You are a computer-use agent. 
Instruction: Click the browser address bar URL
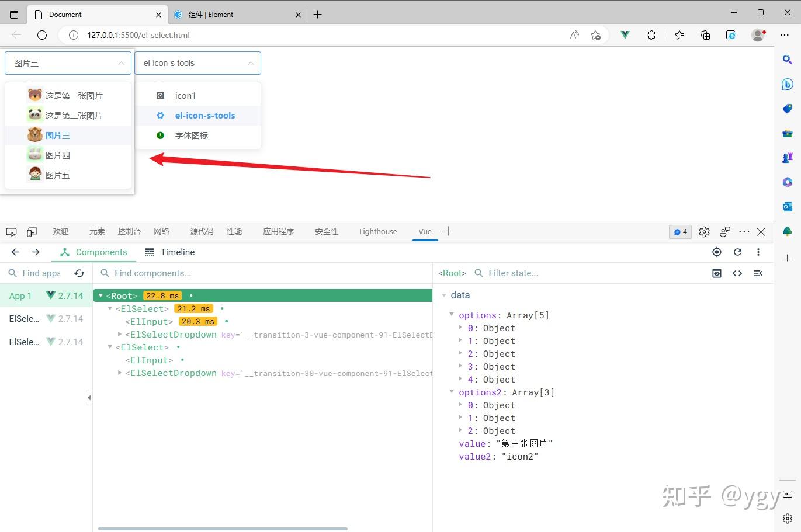pos(138,35)
